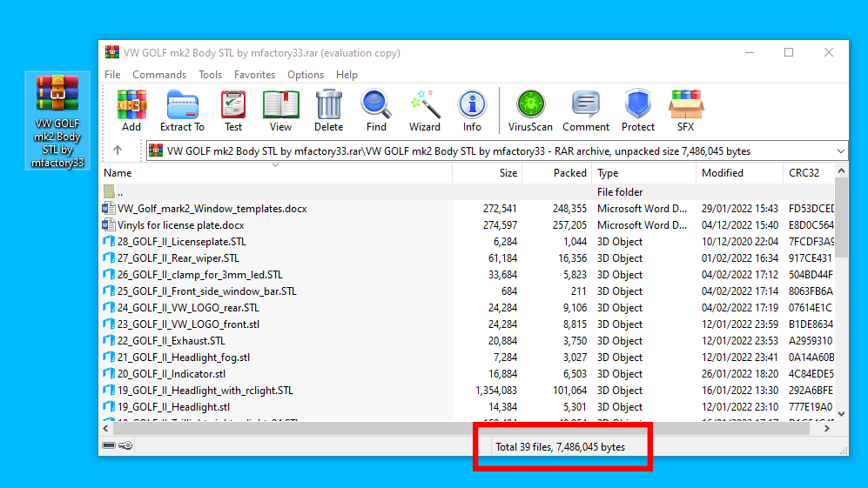Click CRC32 value 917CE431
The width and height of the screenshot is (868, 488).
pyautogui.click(x=811, y=257)
